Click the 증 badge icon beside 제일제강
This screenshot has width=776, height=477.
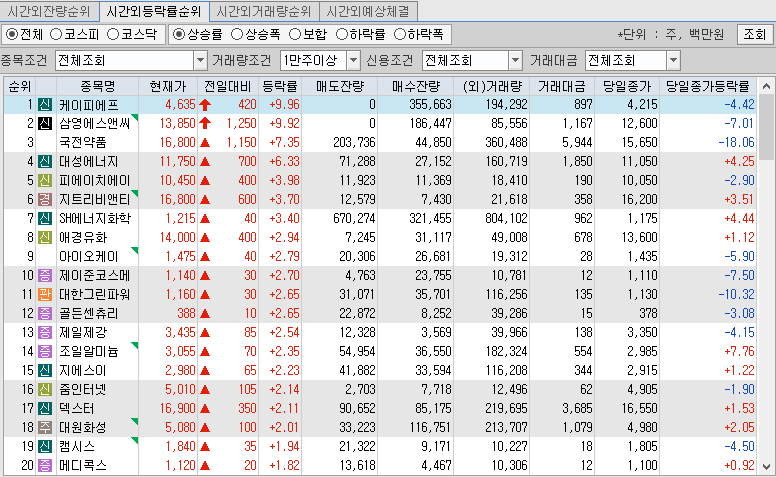pyautogui.click(x=45, y=333)
